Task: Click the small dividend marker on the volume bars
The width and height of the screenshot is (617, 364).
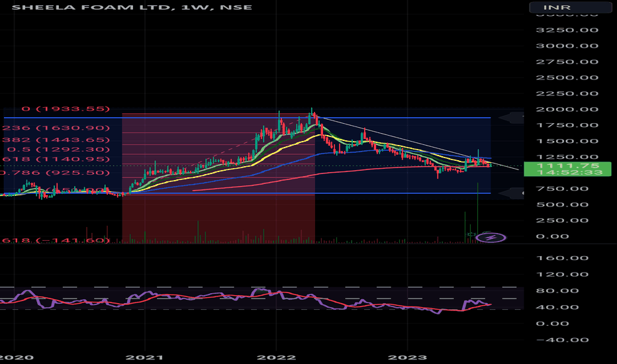Action: [x=471, y=234]
